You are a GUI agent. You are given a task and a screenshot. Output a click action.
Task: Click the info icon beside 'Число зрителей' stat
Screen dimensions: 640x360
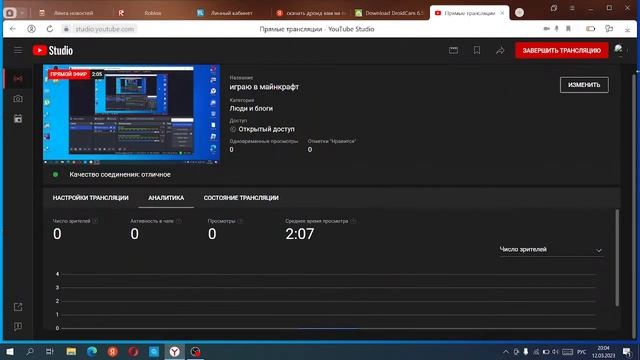[x=95, y=221]
